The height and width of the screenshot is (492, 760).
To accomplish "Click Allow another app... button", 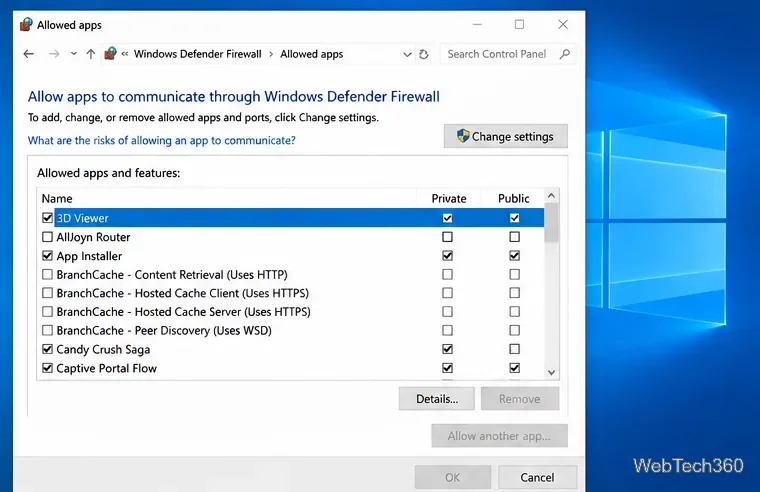I will [x=499, y=436].
